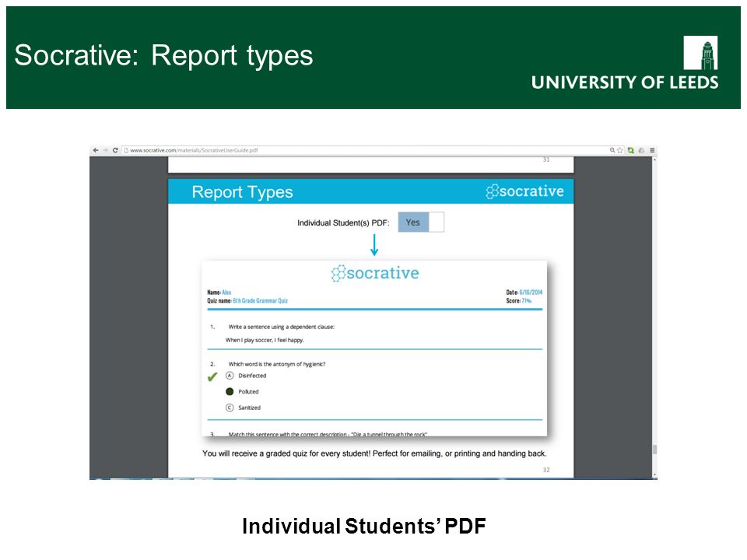The width and height of the screenshot is (747, 560).
Task: Click the 'Socrative: Report types' slide title
Action: [163, 56]
